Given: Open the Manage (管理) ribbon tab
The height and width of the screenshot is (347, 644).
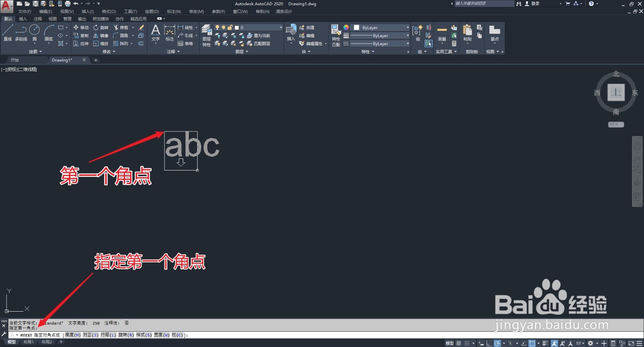Looking at the screenshot, I should point(67,19).
